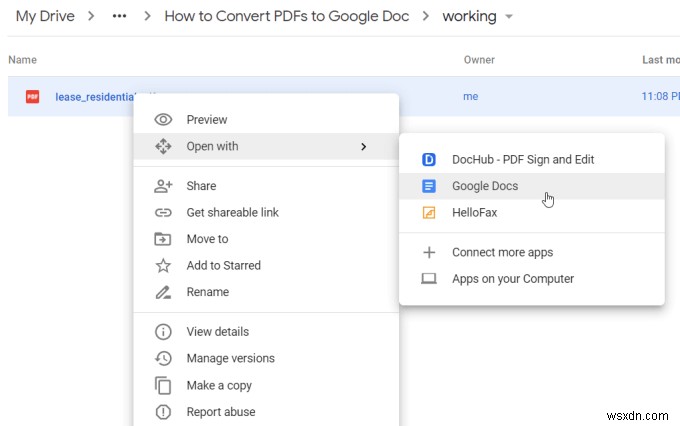This screenshot has height=426, width=680.
Task: Choose Get shareable link
Action: (x=266, y=213)
